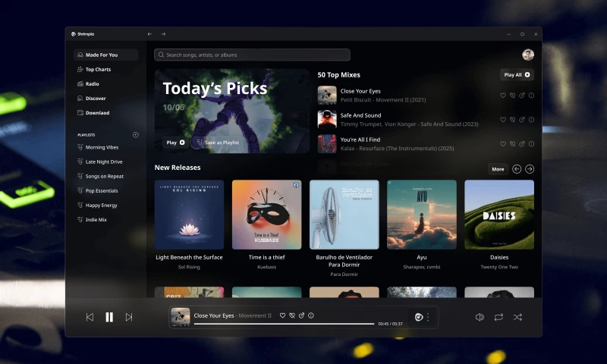This screenshot has height=364, width=607.
Task: Click artist name Sol Rising
Action: 189,267
